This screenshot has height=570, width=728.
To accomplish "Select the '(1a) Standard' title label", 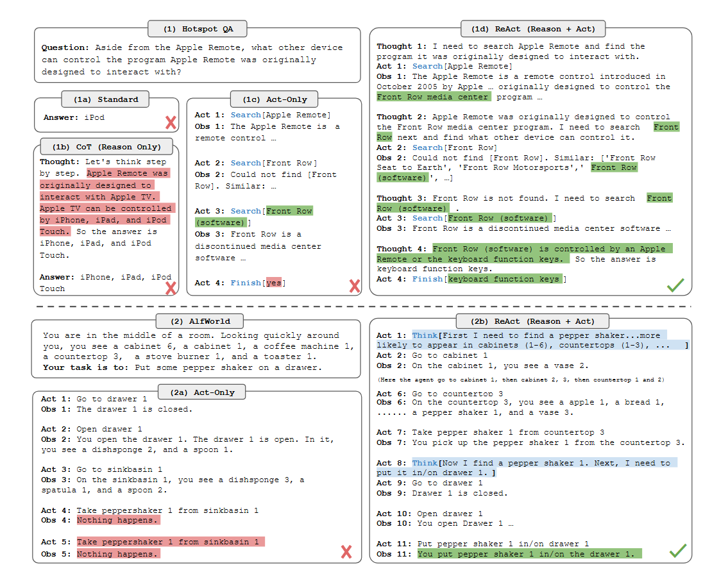I will coord(105,99).
